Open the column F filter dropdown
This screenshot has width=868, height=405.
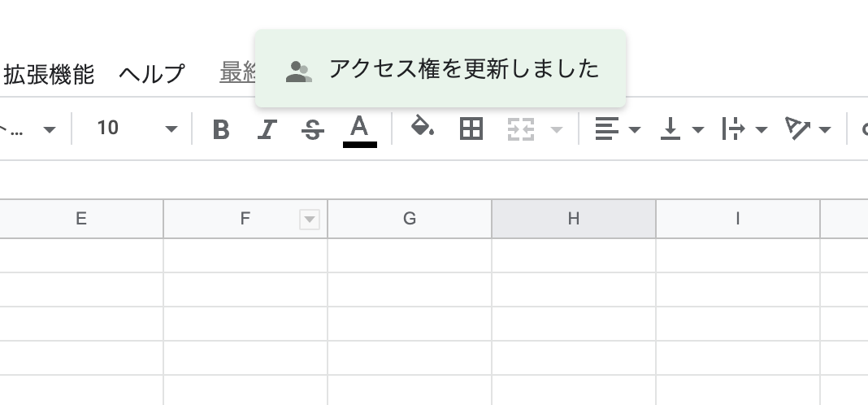[x=310, y=220]
